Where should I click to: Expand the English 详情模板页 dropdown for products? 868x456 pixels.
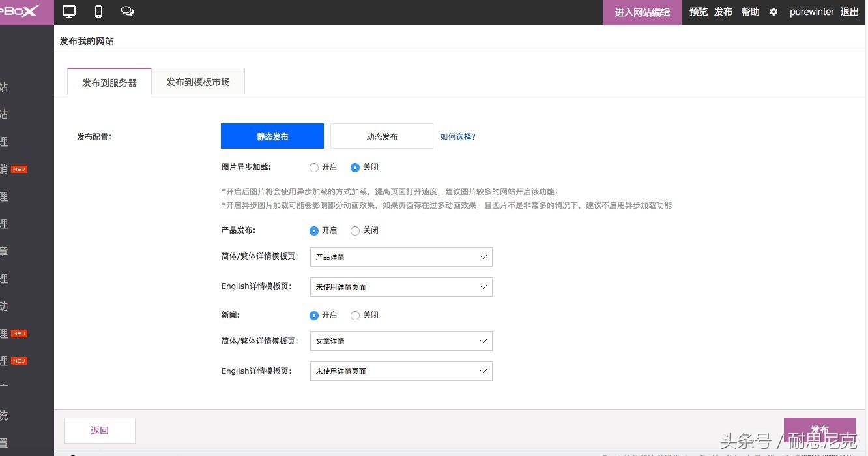coord(401,286)
